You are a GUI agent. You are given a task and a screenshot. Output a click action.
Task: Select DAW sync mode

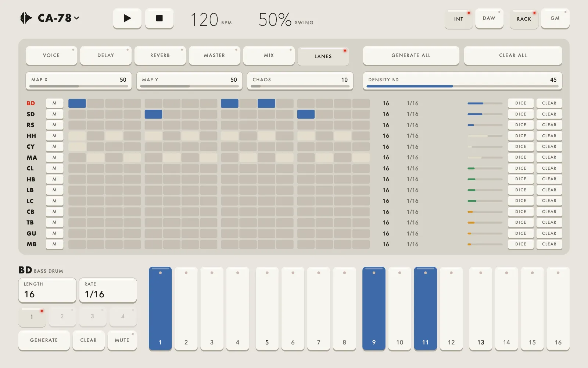489,18
